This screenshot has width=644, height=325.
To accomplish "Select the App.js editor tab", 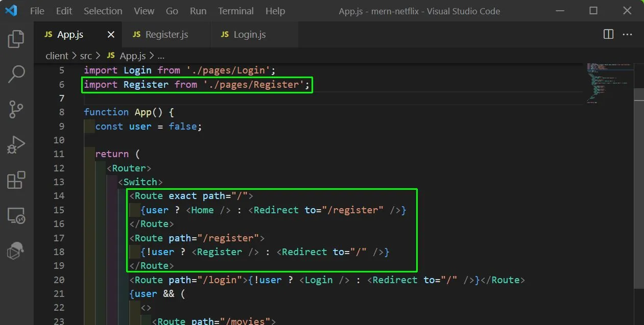I will click(78, 35).
